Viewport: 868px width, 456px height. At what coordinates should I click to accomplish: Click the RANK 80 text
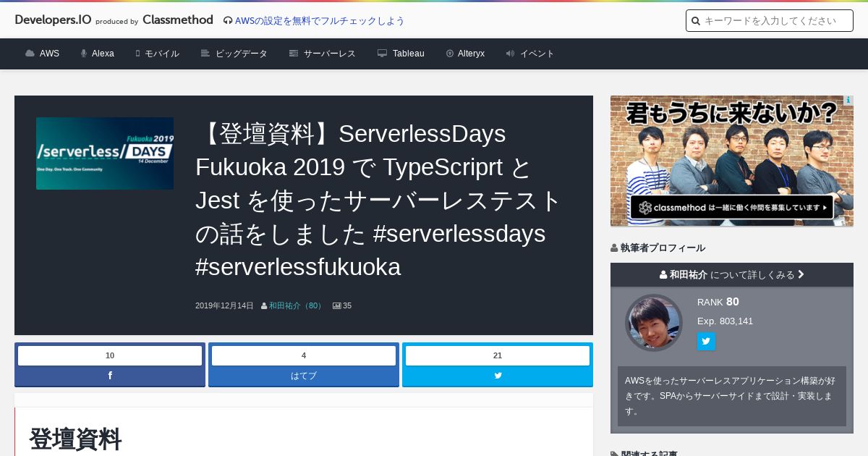(718, 302)
